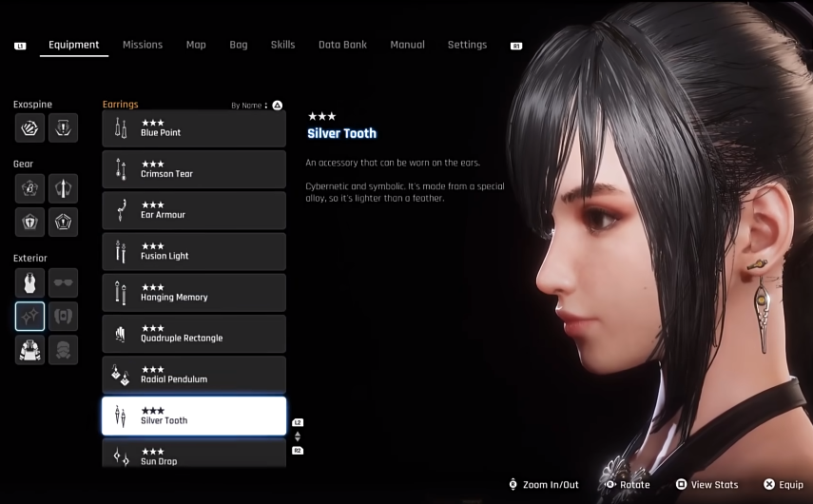
Task: Select the Crimson Tear list item
Action: pos(194,169)
